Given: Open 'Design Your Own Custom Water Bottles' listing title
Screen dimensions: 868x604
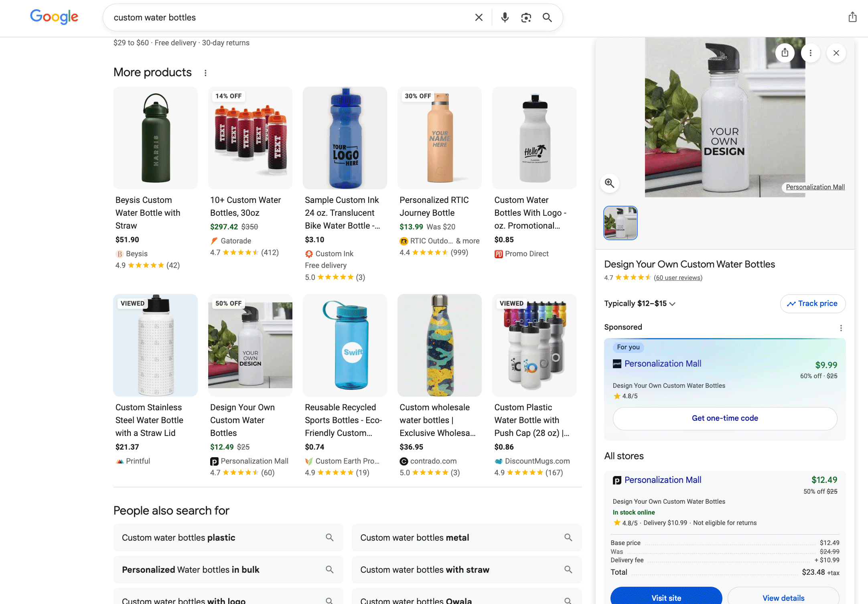Looking at the screenshot, I should click(x=242, y=420).
